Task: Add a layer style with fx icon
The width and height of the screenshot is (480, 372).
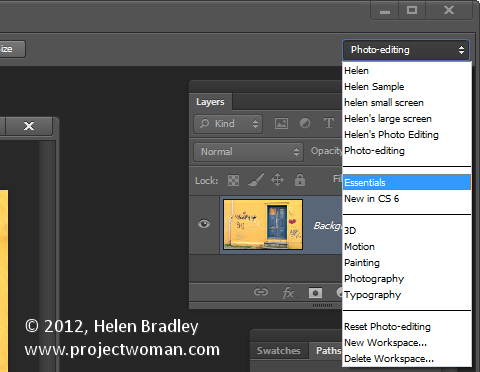Action: [289, 293]
